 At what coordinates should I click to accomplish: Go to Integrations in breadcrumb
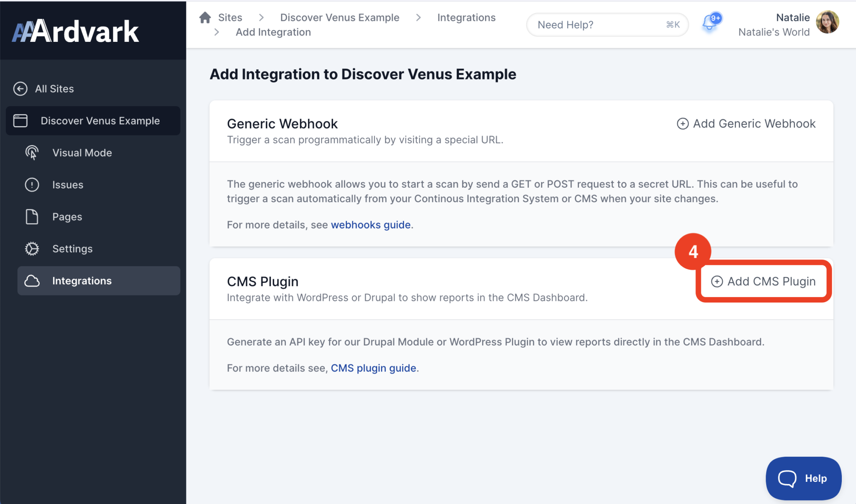click(x=466, y=18)
